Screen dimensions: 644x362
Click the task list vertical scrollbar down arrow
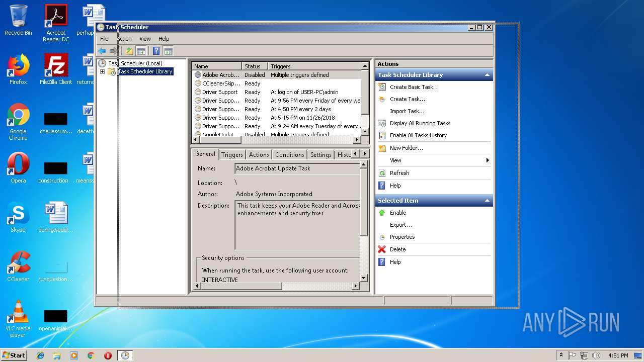pyautogui.click(x=365, y=132)
